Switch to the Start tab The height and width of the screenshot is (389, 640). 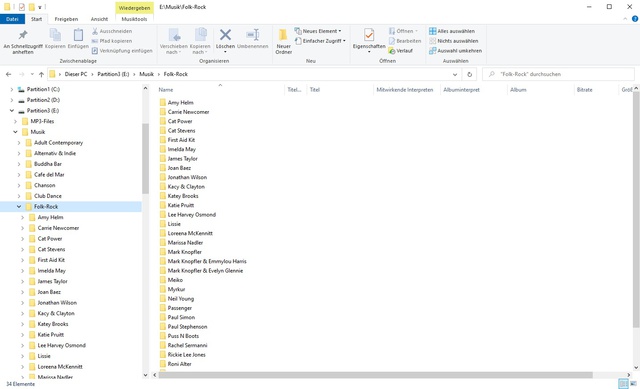click(x=36, y=19)
